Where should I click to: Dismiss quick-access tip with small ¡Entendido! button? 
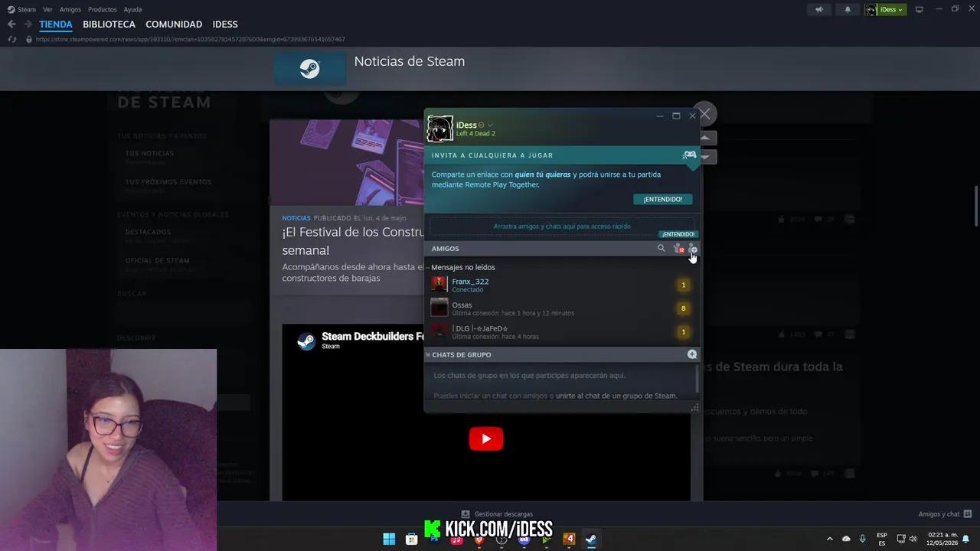coord(678,234)
